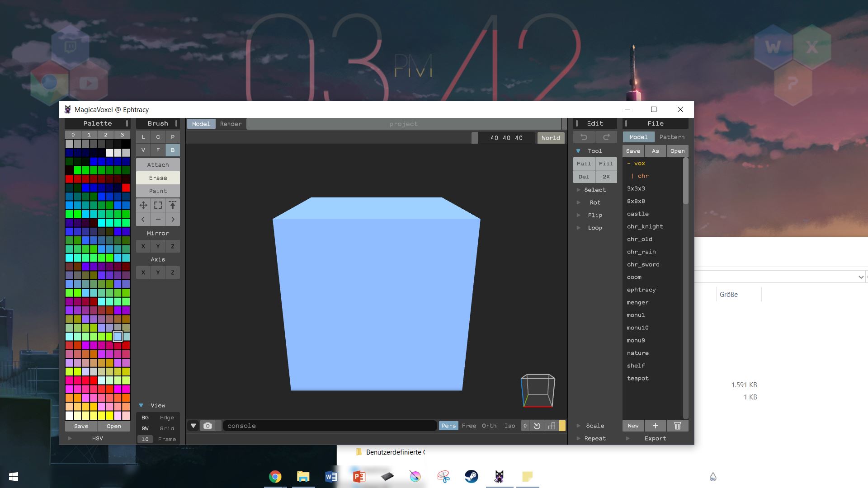The height and width of the screenshot is (488, 868).
Task: Expand the Rot options
Action: pos(595,202)
